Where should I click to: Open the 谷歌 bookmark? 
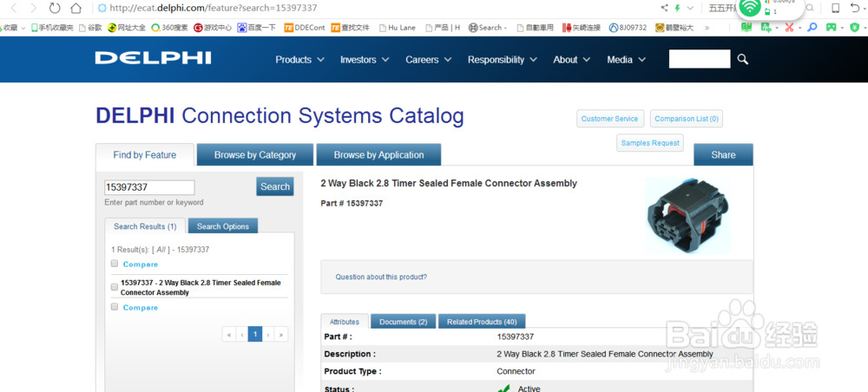point(91,27)
